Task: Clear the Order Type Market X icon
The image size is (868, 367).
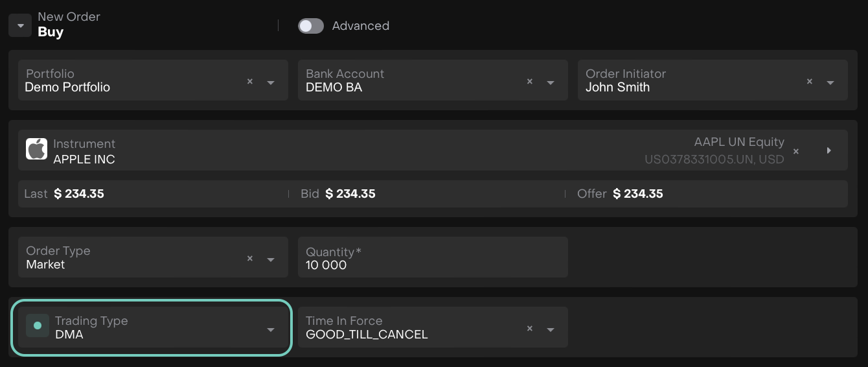Action: tap(250, 259)
